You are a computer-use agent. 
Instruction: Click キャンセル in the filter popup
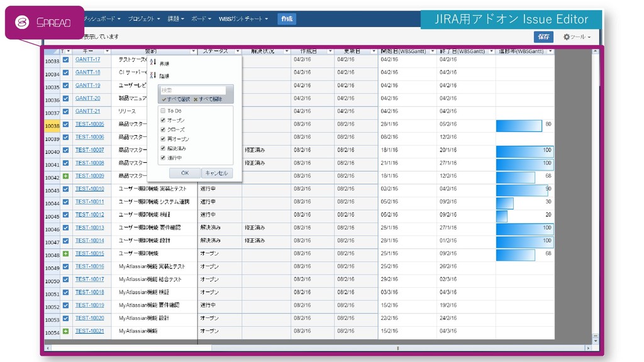(x=216, y=173)
